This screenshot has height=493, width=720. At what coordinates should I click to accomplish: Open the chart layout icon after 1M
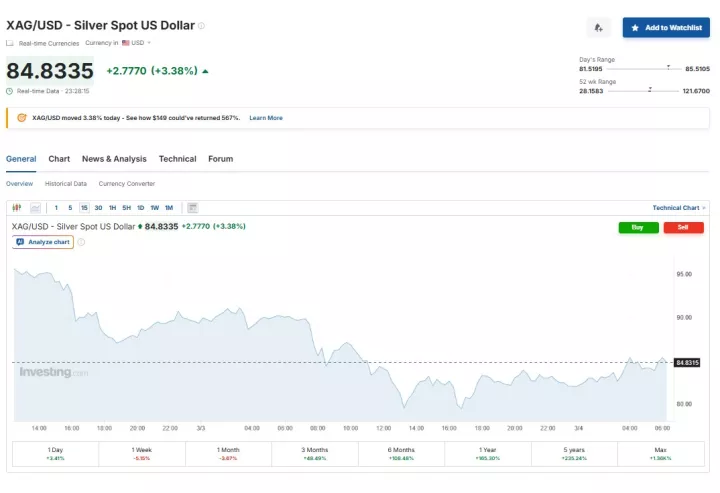click(x=192, y=207)
